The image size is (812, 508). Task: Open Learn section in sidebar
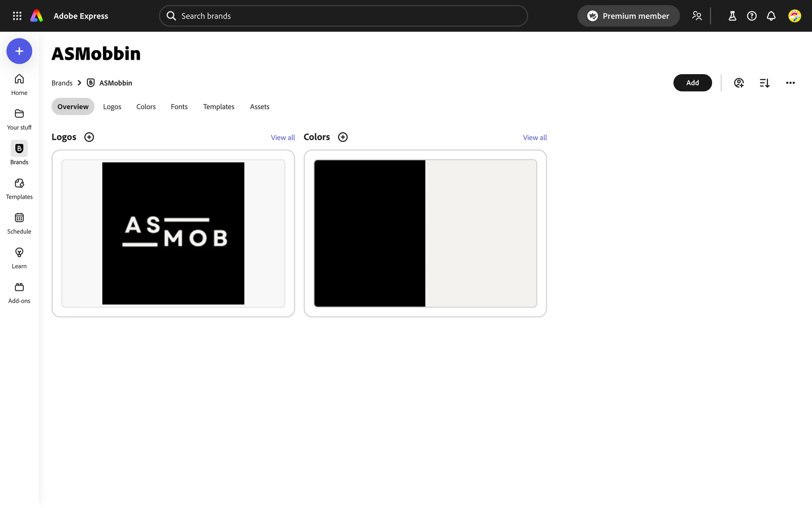coord(19,258)
